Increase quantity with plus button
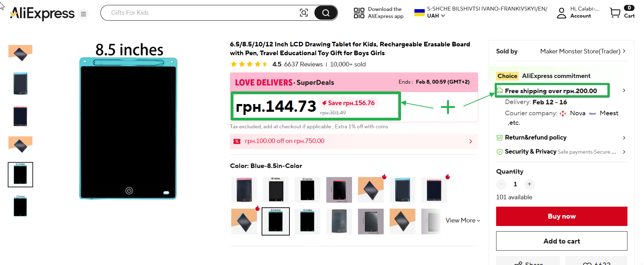Screen dimensions: 644x265 pyautogui.click(x=529, y=184)
